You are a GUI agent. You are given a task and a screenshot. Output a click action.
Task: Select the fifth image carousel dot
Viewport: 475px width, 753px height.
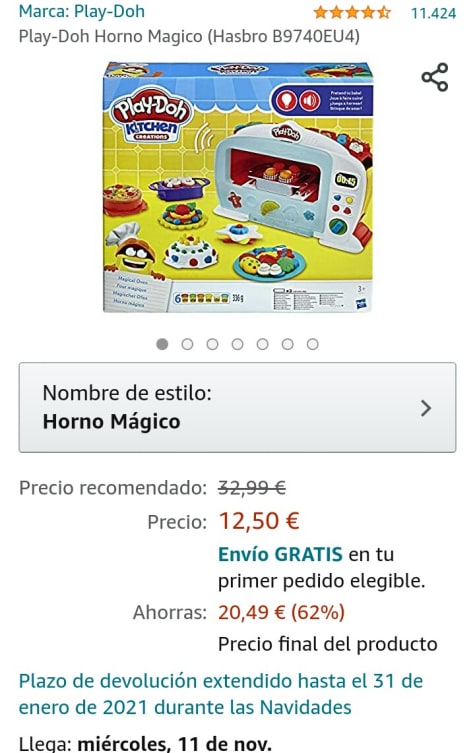(262, 344)
